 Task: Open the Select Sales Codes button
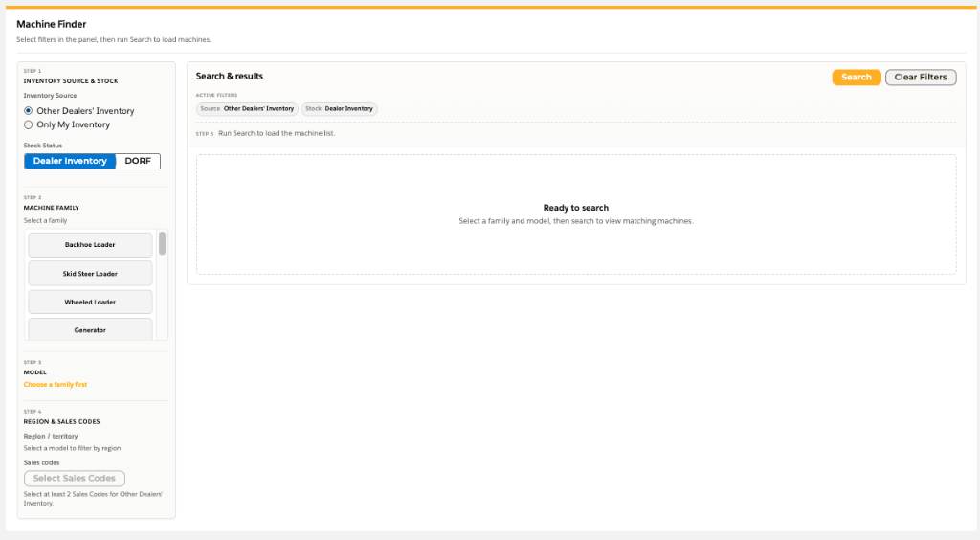click(x=75, y=478)
